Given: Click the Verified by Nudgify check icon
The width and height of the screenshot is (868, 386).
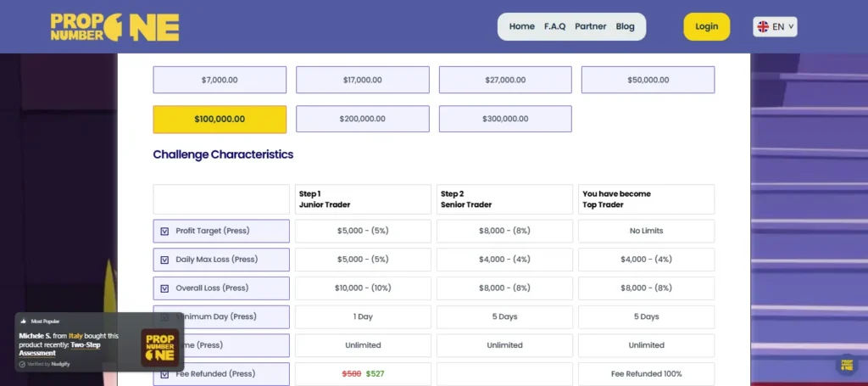Looking at the screenshot, I should tap(22, 365).
